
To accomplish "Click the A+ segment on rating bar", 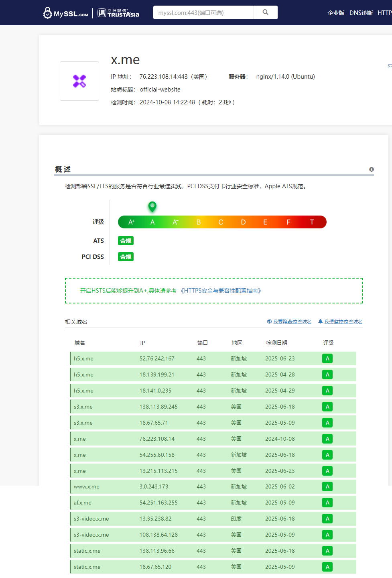I will click(x=131, y=222).
